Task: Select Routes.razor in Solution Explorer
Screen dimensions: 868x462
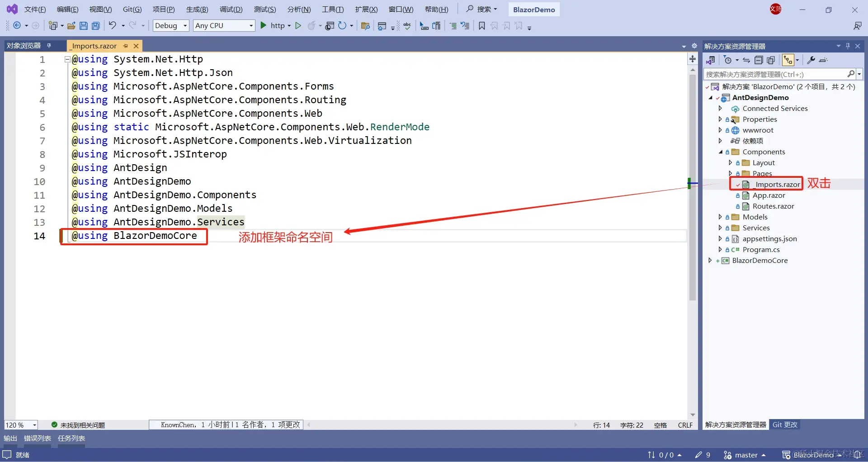Action: (773, 206)
